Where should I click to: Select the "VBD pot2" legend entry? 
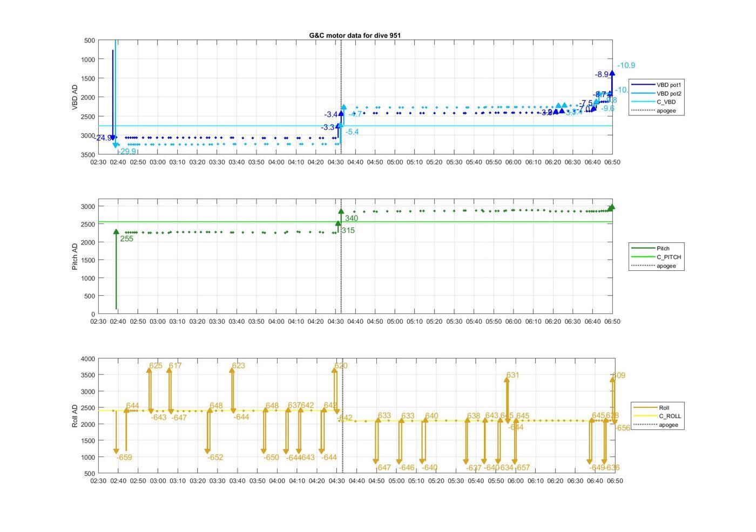(x=669, y=93)
